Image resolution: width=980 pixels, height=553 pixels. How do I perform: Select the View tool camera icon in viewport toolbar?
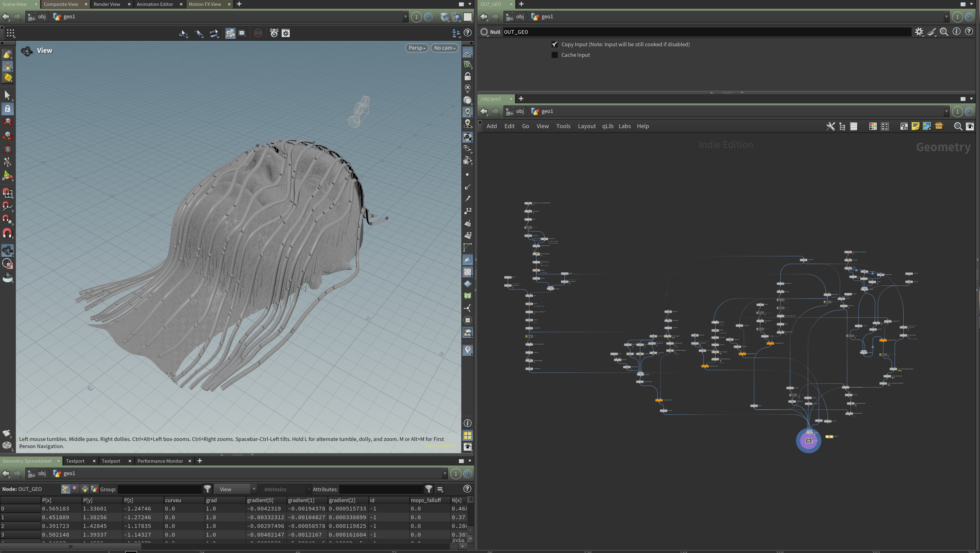tap(230, 33)
